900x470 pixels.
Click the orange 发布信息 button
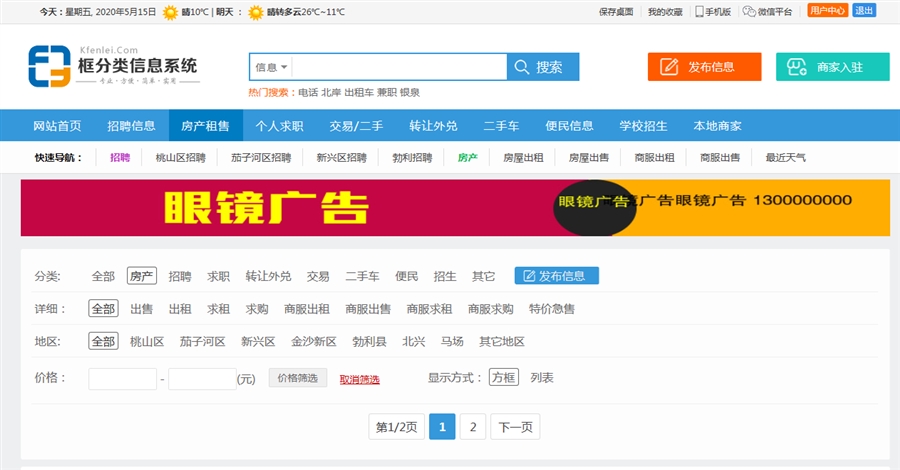click(x=704, y=67)
